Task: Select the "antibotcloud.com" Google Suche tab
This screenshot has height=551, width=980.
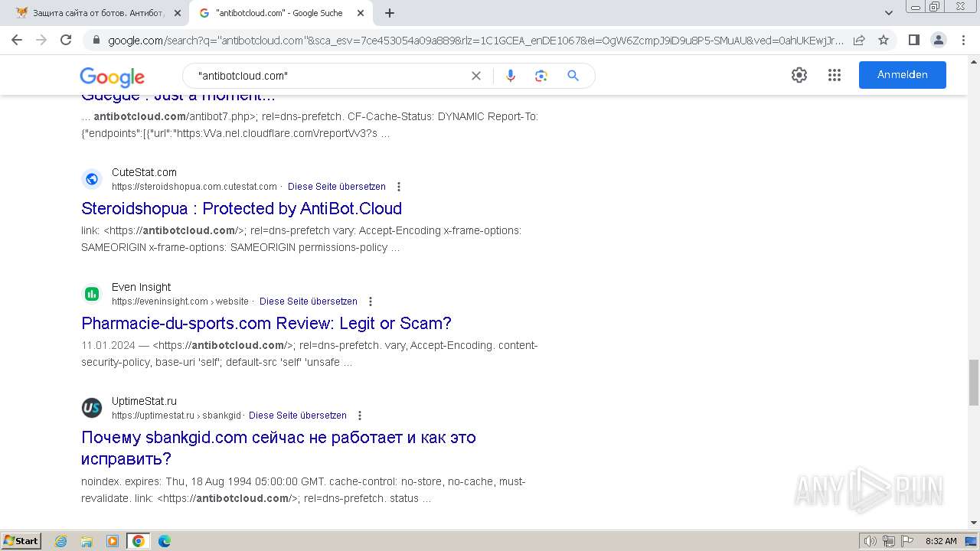Action: [279, 13]
